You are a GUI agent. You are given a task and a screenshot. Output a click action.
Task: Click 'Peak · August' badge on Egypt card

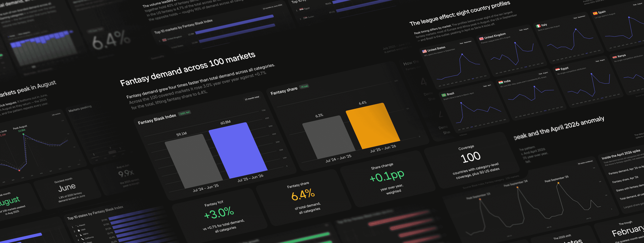pyautogui.click(x=600, y=61)
